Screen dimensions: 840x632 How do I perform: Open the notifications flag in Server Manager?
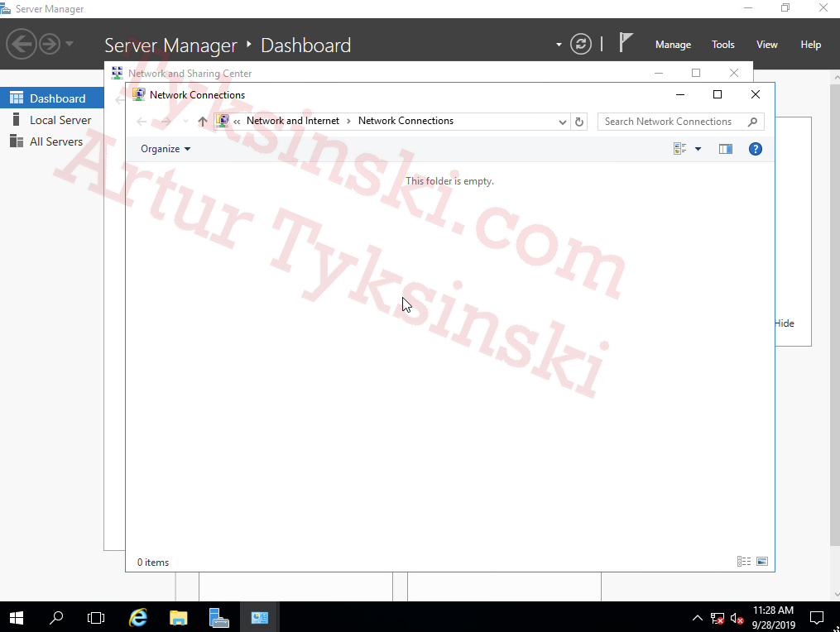point(626,43)
